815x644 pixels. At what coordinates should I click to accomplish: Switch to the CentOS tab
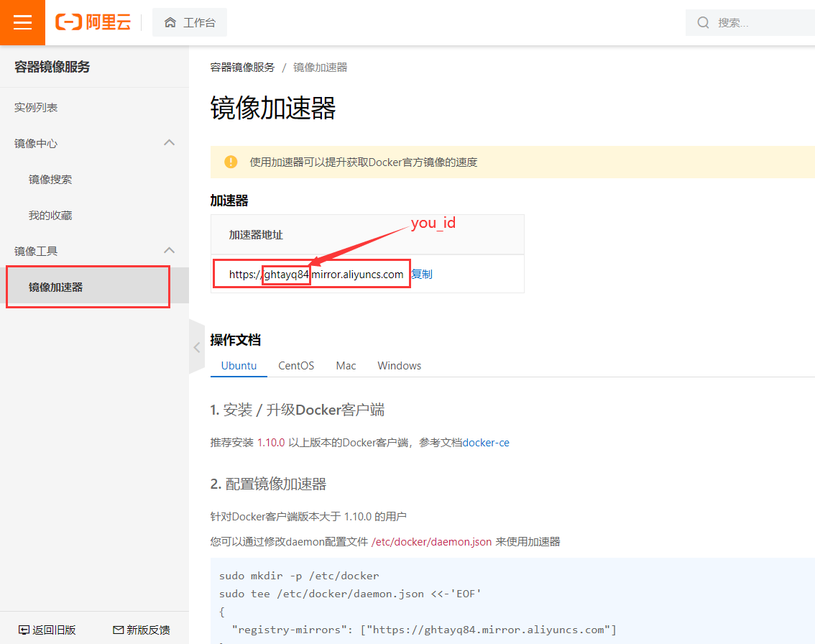[296, 365]
